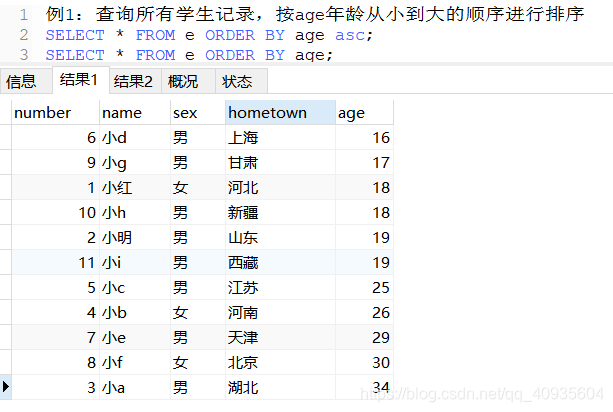Click hometown cell 湖北
This screenshot has width=613, height=412.
coord(280,388)
